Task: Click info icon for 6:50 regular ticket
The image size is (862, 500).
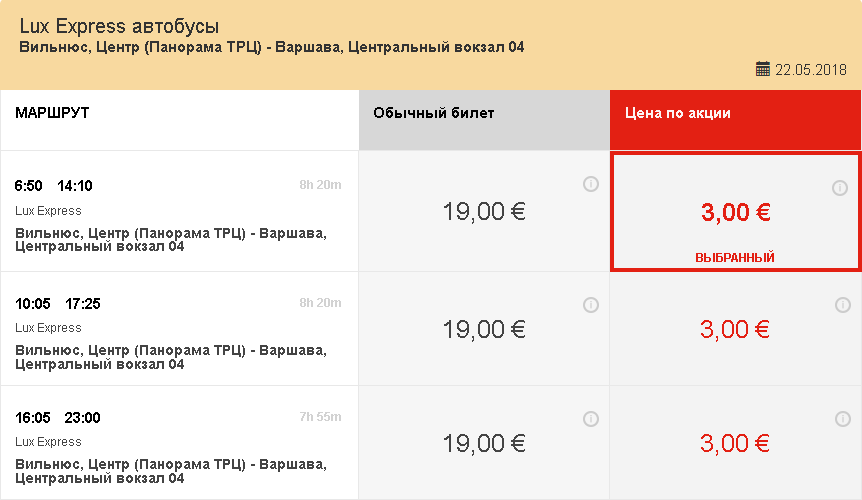Action: pyautogui.click(x=590, y=184)
